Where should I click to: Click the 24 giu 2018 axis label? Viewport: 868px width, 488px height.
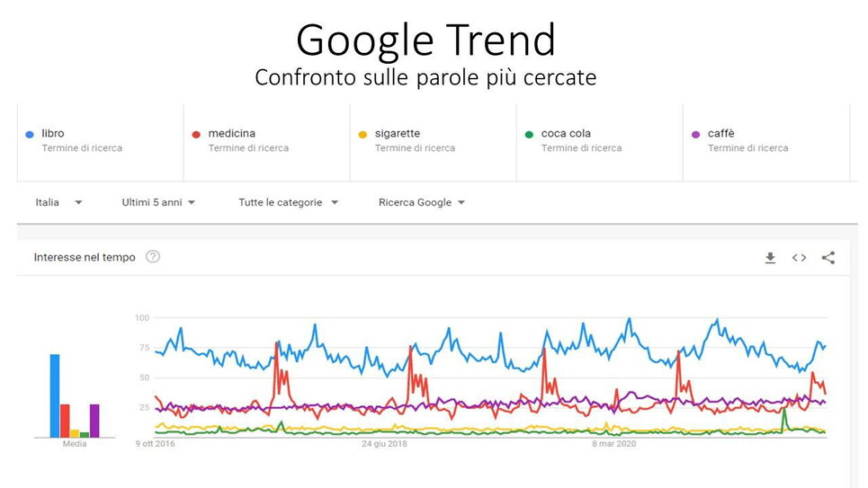coord(385,443)
